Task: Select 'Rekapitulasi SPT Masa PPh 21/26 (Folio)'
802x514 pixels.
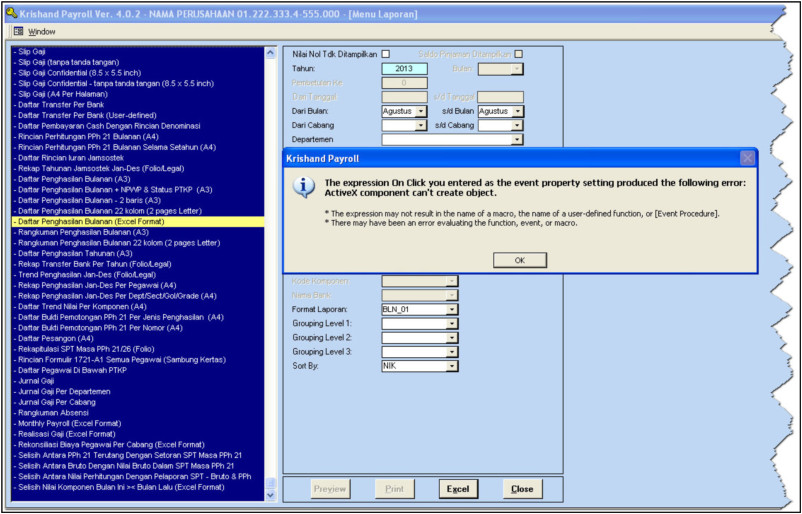Action: pos(138,349)
